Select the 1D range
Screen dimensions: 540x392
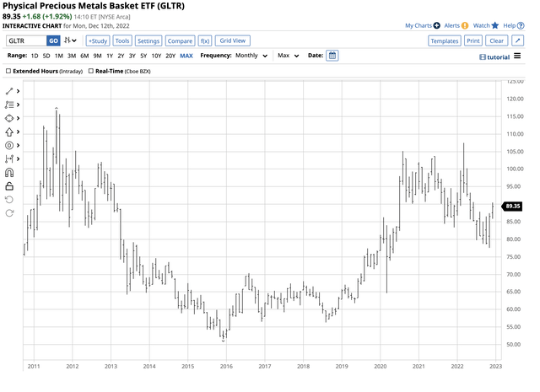tap(35, 56)
